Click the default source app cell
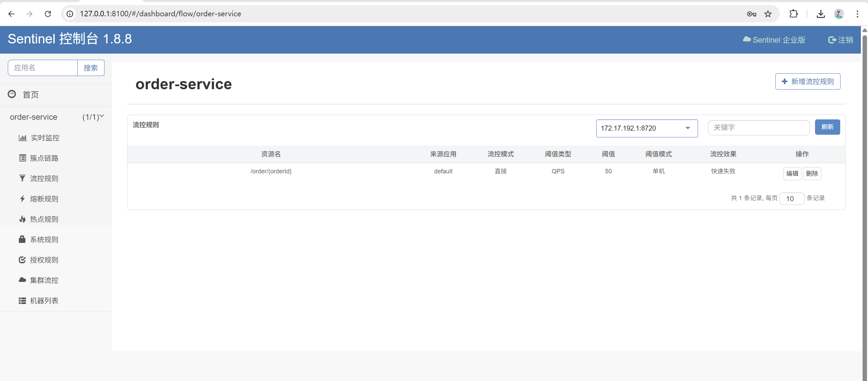Screen dimensions: 868x381 (443, 171)
